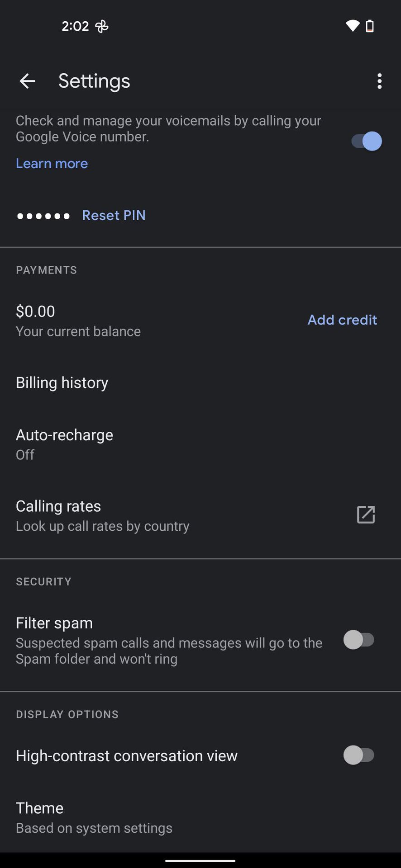Tap the pinwheel icon beside the clock
401x868 pixels.
(101, 26)
